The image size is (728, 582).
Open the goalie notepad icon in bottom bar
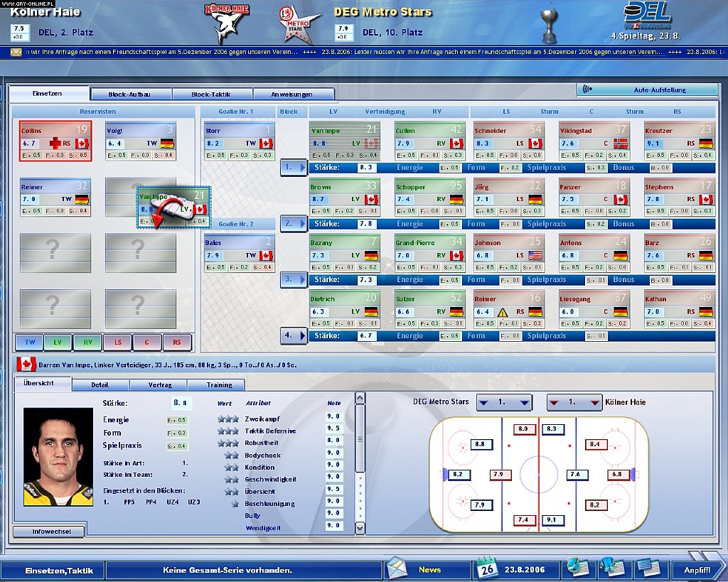click(x=577, y=567)
